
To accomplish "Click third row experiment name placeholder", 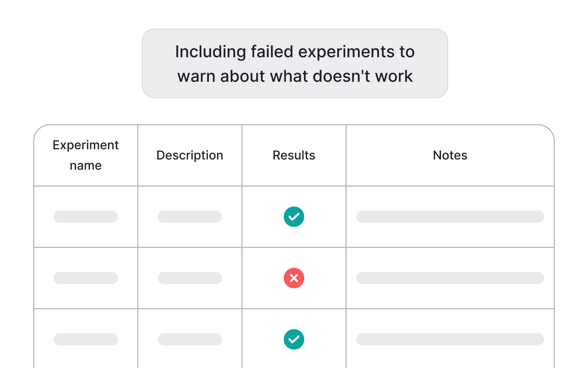I will 86,339.
